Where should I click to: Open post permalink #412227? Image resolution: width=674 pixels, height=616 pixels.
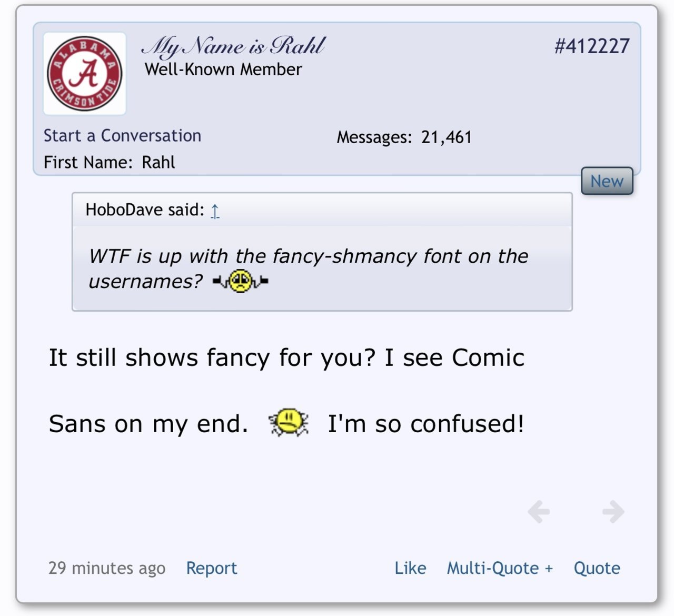point(592,46)
